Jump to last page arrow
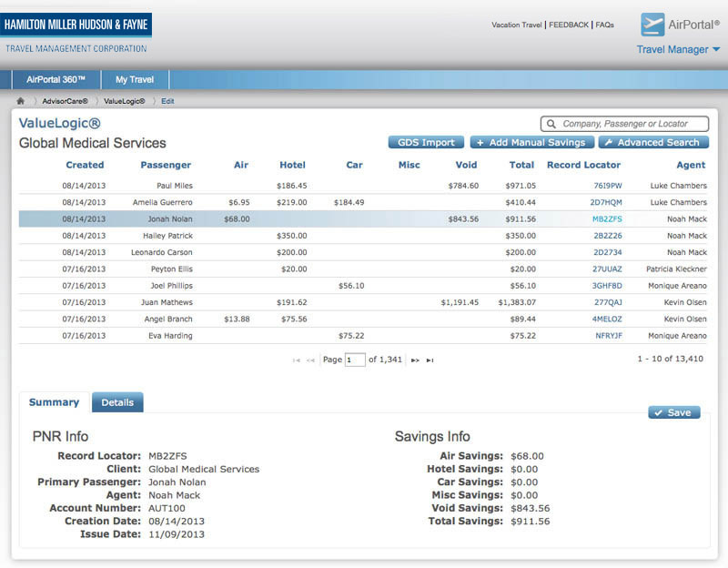The width and height of the screenshot is (728, 568). pos(430,360)
